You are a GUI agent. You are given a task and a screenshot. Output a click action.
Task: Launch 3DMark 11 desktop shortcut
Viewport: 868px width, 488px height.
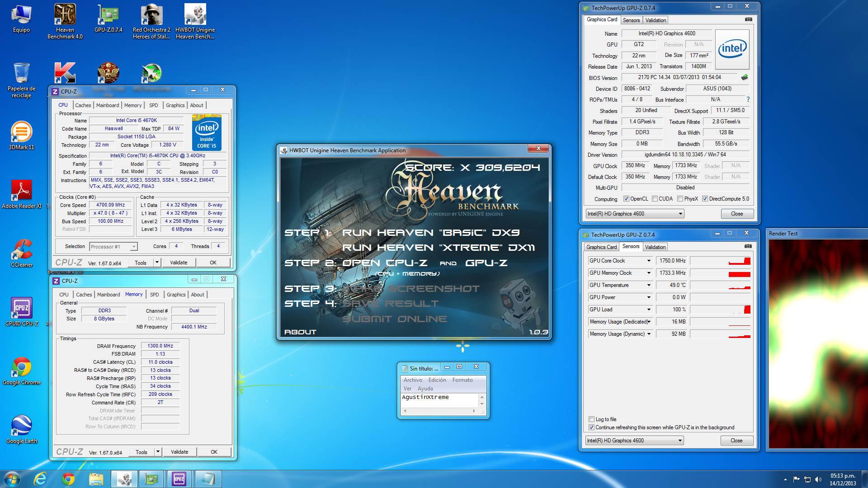pos(21,136)
